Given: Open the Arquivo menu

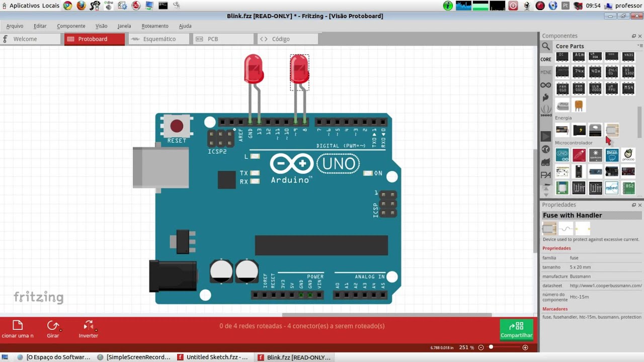Looking at the screenshot, I should pyautogui.click(x=15, y=26).
